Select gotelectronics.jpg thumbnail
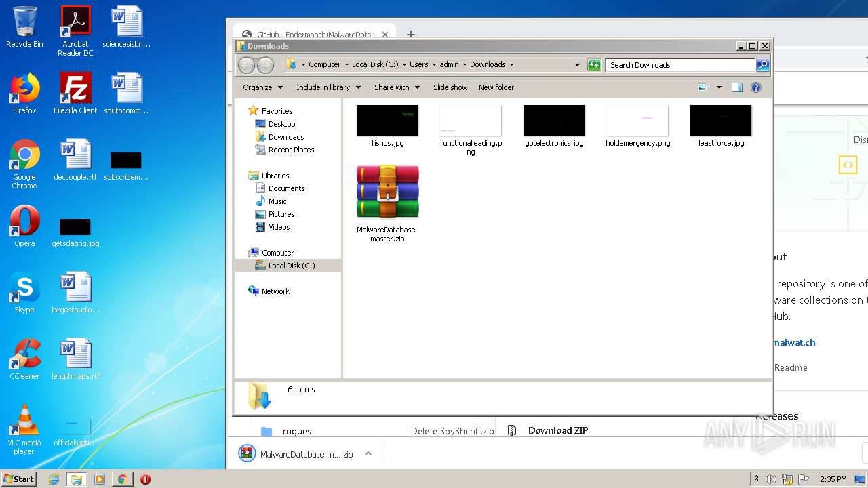The width and height of the screenshot is (868, 488). 554,126
